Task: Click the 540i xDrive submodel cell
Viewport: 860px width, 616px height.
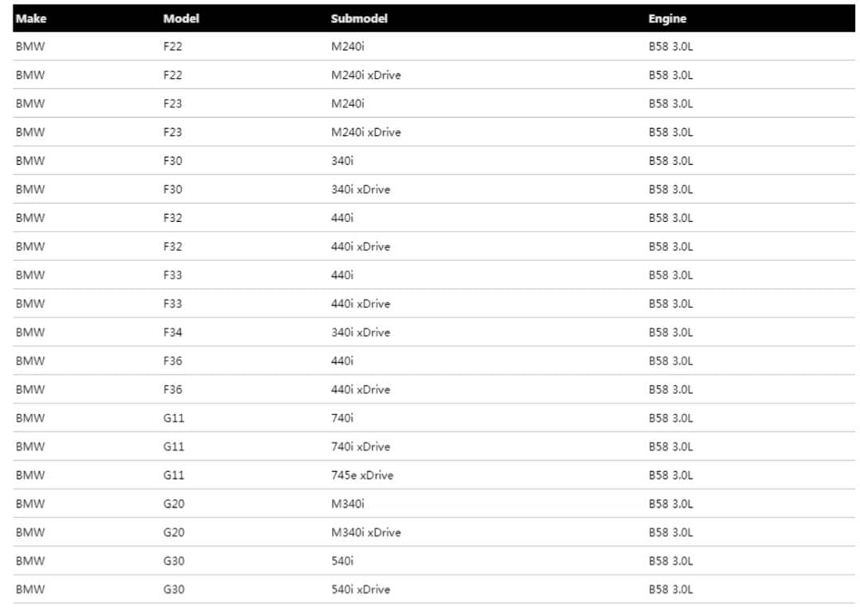Action: 361,590
